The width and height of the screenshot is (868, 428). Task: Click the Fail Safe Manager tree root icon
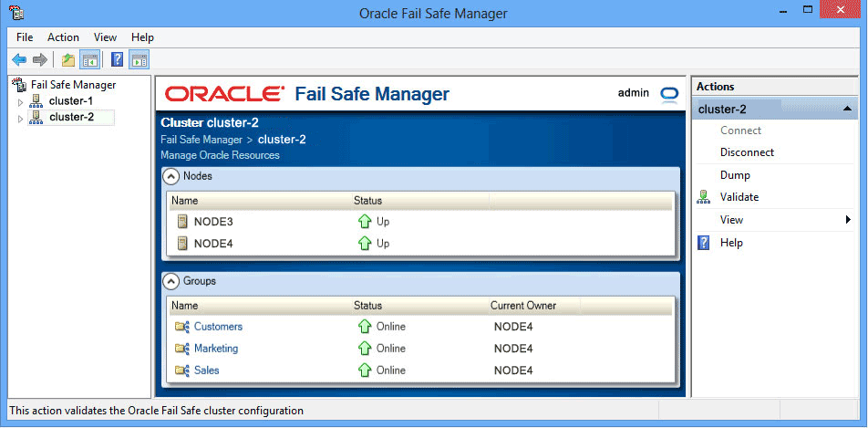tap(19, 85)
